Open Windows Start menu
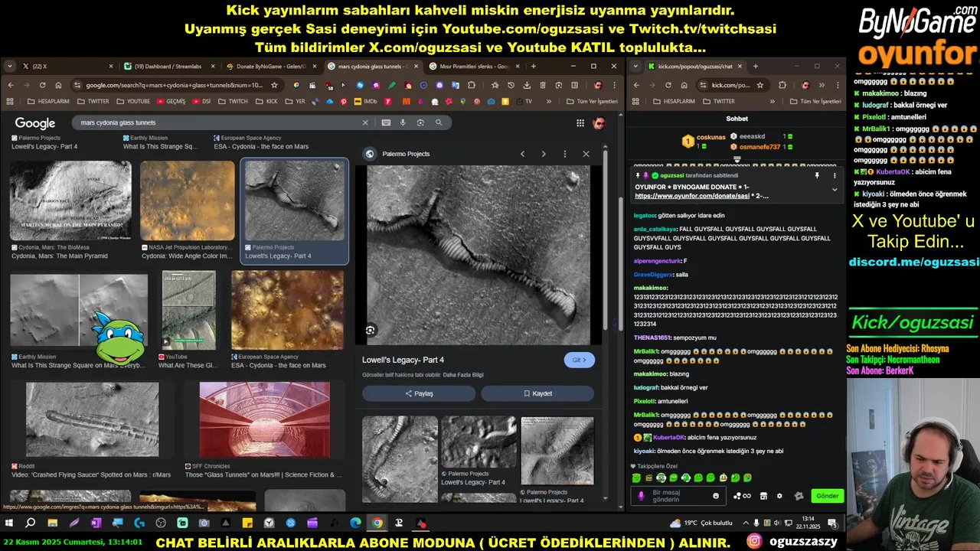Image resolution: width=980 pixels, height=551 pixels. (x=9, y=523)
